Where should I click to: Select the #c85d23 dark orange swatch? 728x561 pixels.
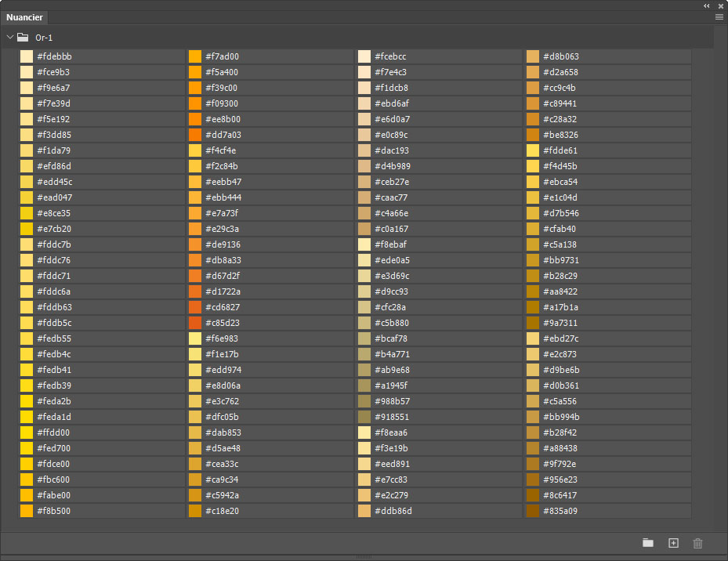(x=195, y=323)
